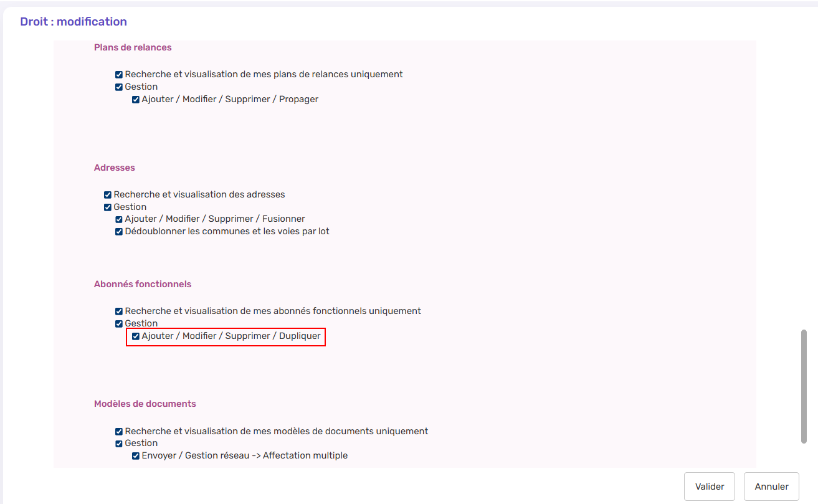Viewport: 818px width, 504px height.
Task: Uncheck abonnés fonctionnels search and visualisation checkbox
Action: pos(119,311)
